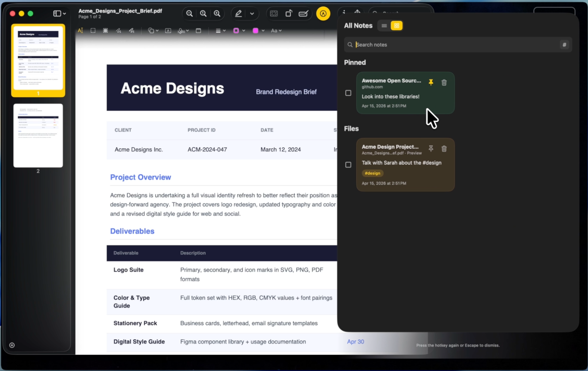Insert a text box annotation
The height and width of the screenshot is (371, 588).
(168, 31)
